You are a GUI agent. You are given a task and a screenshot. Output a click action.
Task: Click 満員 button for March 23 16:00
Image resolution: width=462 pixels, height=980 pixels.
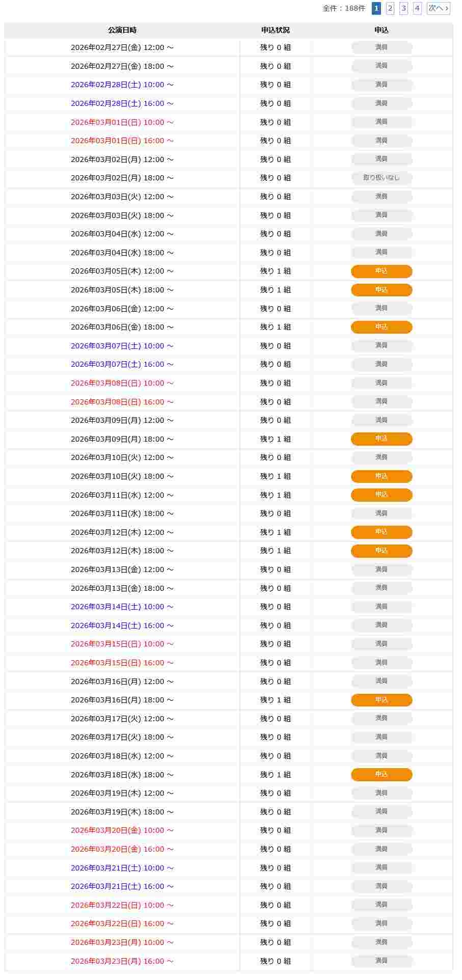point(382,961)
